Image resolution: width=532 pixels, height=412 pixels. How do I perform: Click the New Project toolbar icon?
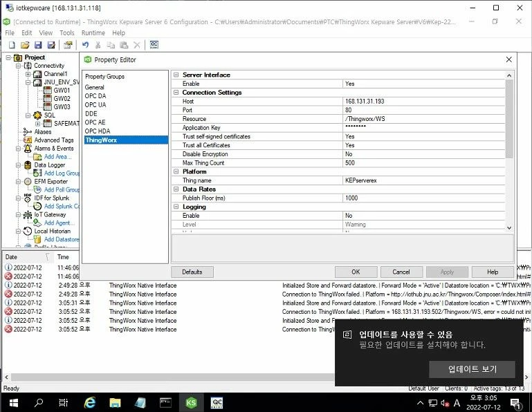(12, 45)
